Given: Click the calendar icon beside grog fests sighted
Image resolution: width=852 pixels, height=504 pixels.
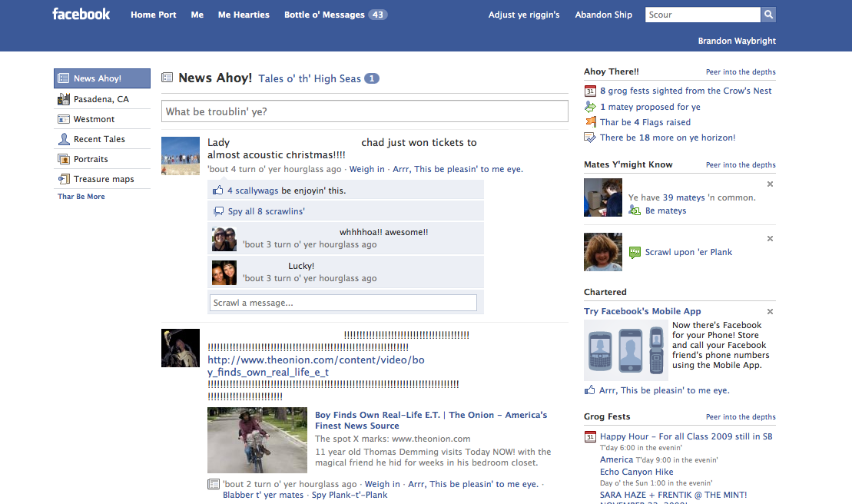Looking at the screenshot, I should [590, 91].
